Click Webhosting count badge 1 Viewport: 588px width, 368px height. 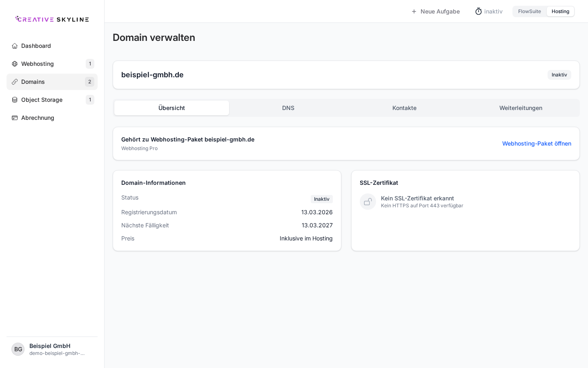click(x=90, y=64)
